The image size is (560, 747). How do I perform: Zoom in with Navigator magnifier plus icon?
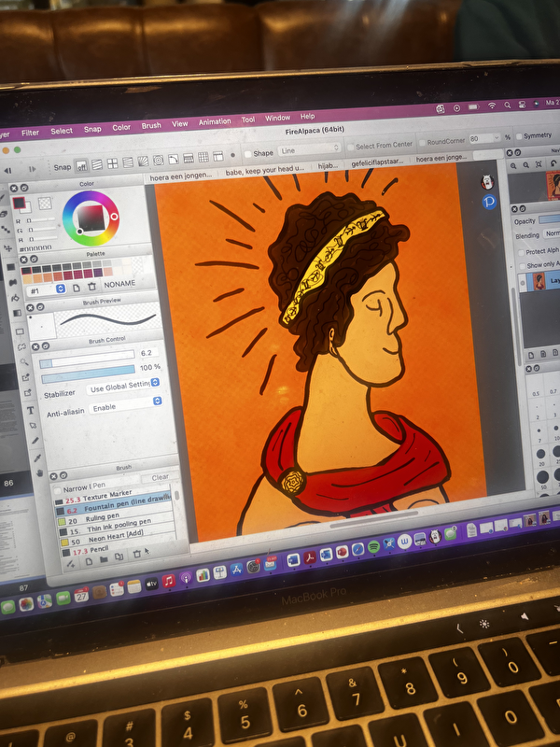pyautogui.click(x=513, y=166)
